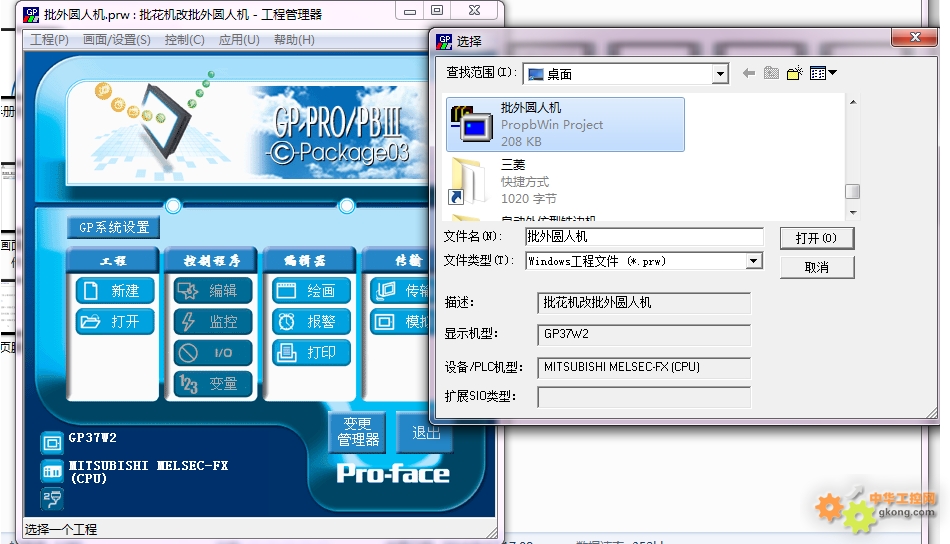This screenshot has width=950, height=544.
Task: Click the 打开 (Open) project button in 工程 panel
Action: click(x=115, y=321)
